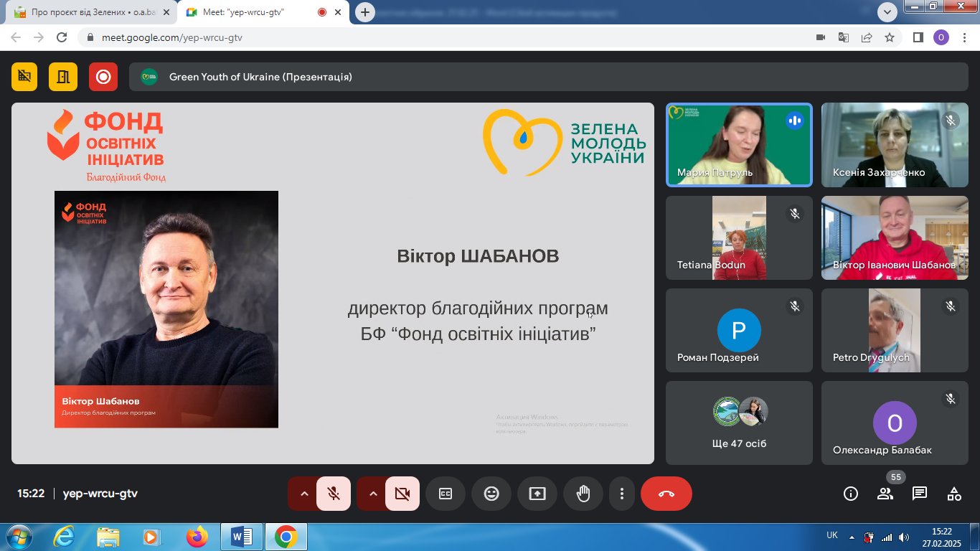Screen dimensions: 980x551
Task: Click muted mic icon on Ксенія Захарченко tile
Action: [x=951, y=121]
